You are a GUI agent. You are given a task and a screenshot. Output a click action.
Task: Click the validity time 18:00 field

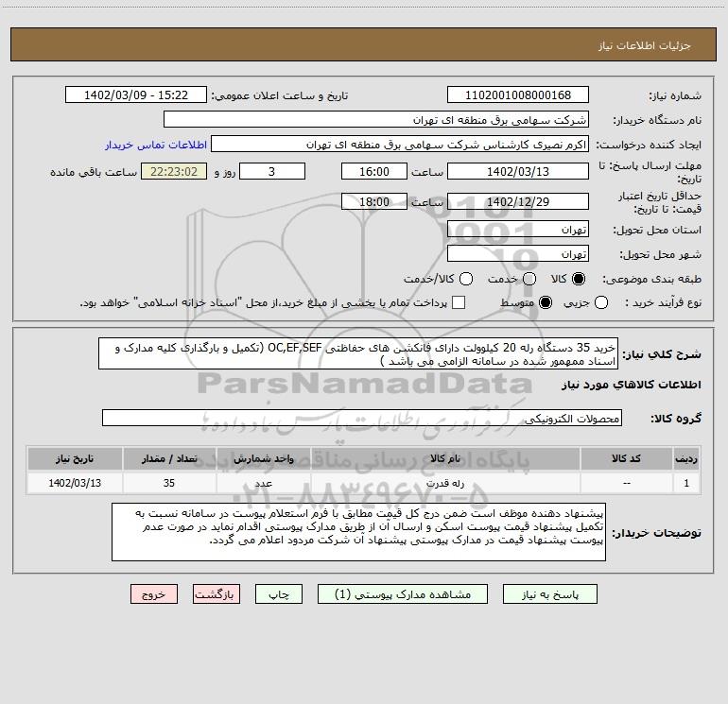(374, 201)
